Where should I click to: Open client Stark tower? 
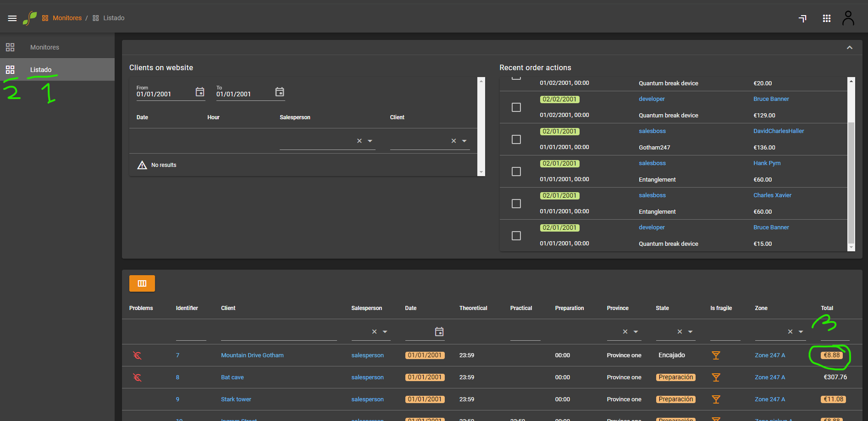point(236,399)
